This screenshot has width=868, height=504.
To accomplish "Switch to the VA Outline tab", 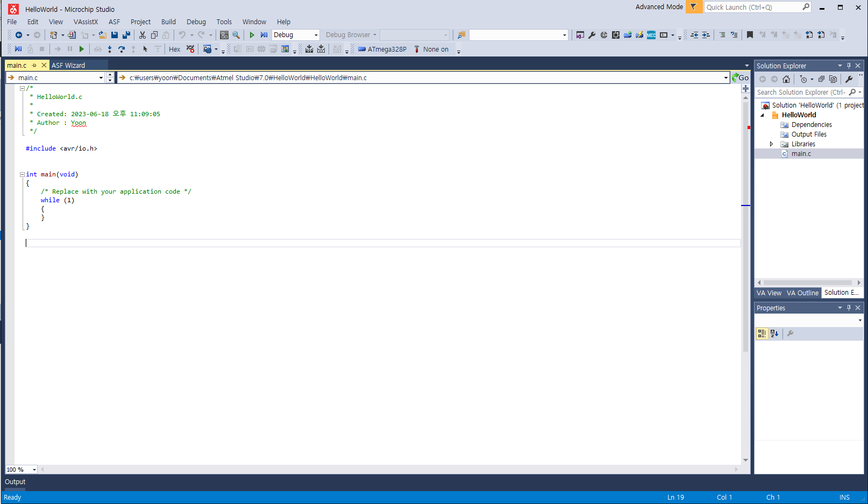I will click(802, 293).
